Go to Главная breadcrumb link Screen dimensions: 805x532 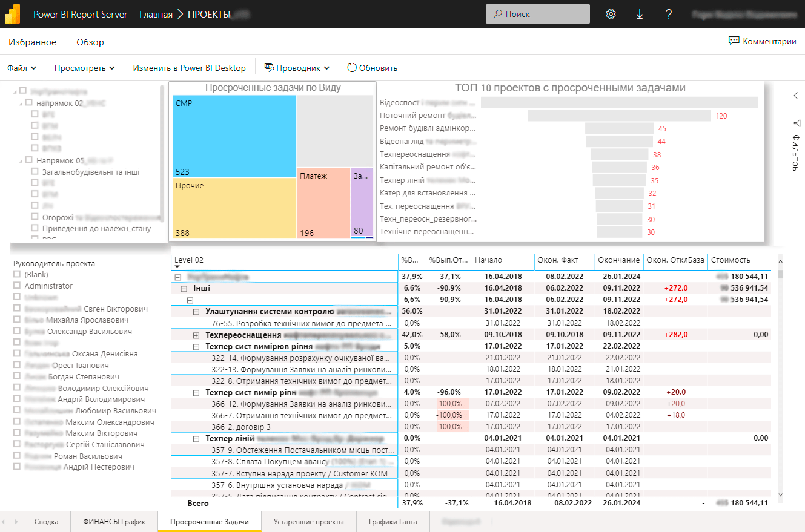[x=156, y=14]
